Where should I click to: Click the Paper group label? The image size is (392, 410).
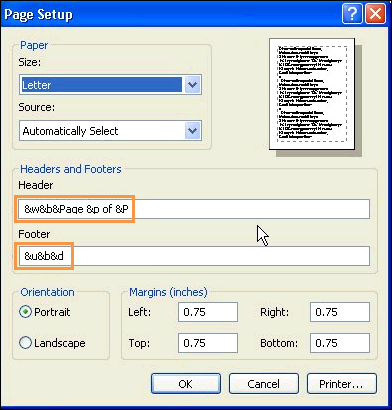pyautogui.click(x=34, y=45)
